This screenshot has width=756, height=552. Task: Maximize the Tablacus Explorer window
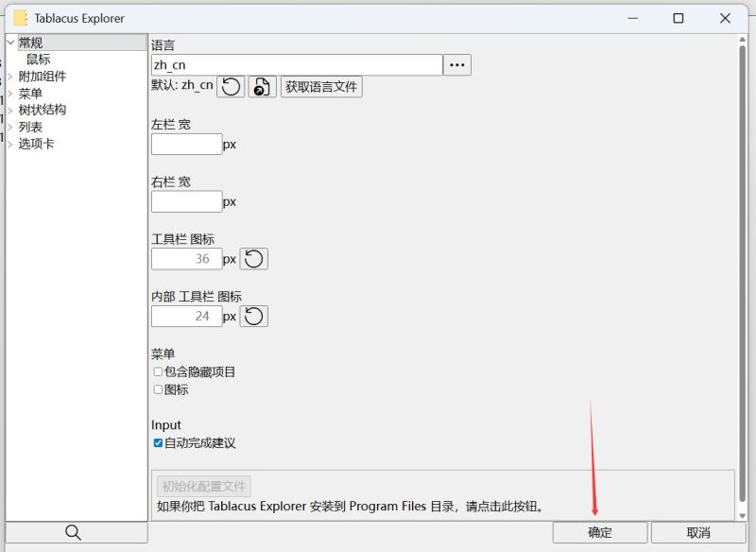pyautogui.click(x=679, y=18)
